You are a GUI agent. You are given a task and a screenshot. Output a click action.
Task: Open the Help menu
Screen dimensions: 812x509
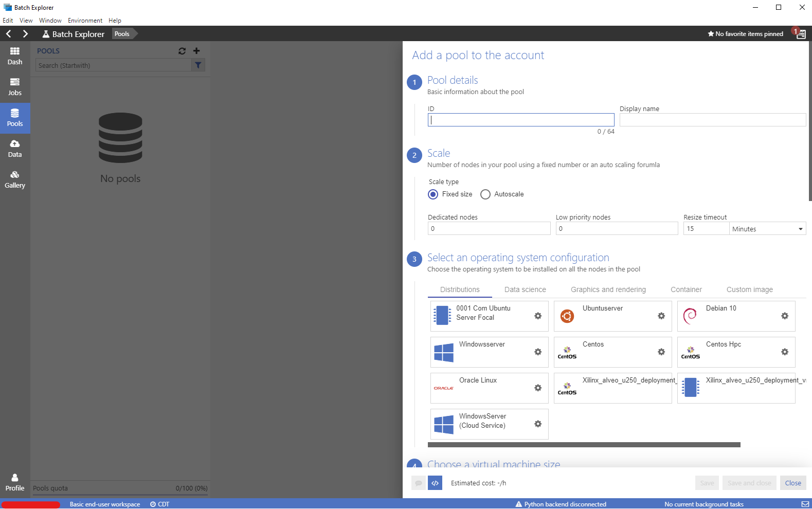pyautogui.click(x=115, y=21)
